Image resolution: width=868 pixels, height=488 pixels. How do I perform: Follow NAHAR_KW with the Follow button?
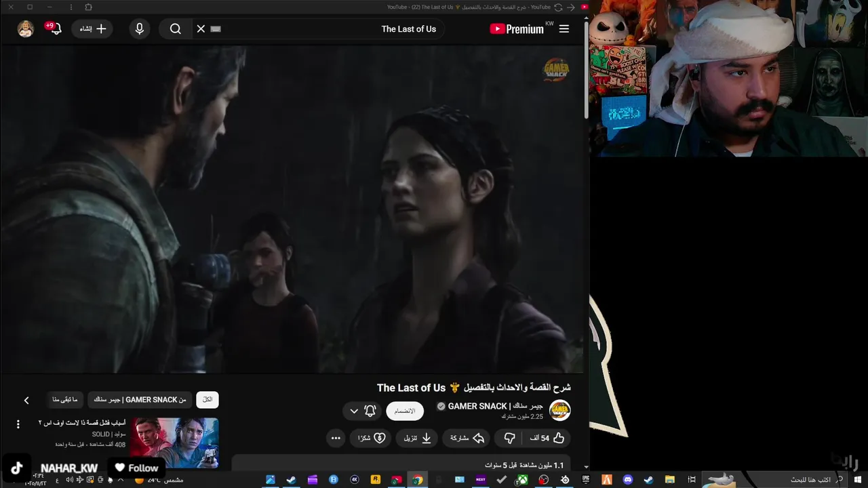click(x=136, y=468)
